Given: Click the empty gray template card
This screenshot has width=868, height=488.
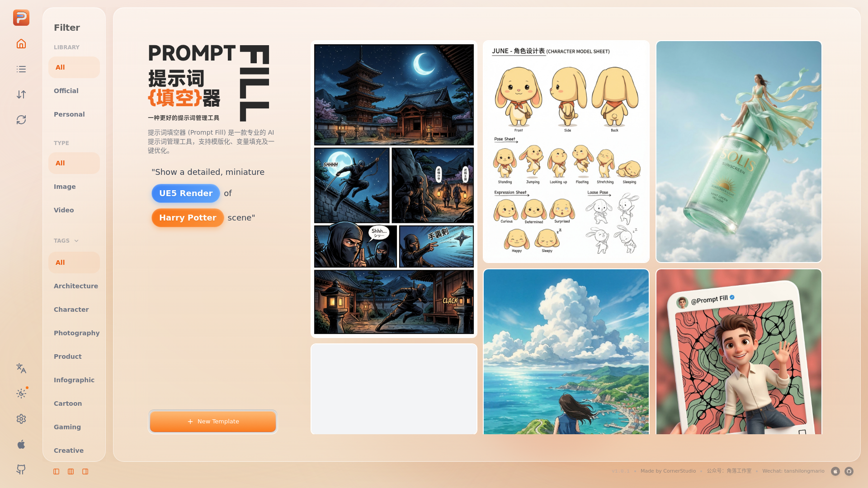Looking at the screenshot, I should [394, 389].
